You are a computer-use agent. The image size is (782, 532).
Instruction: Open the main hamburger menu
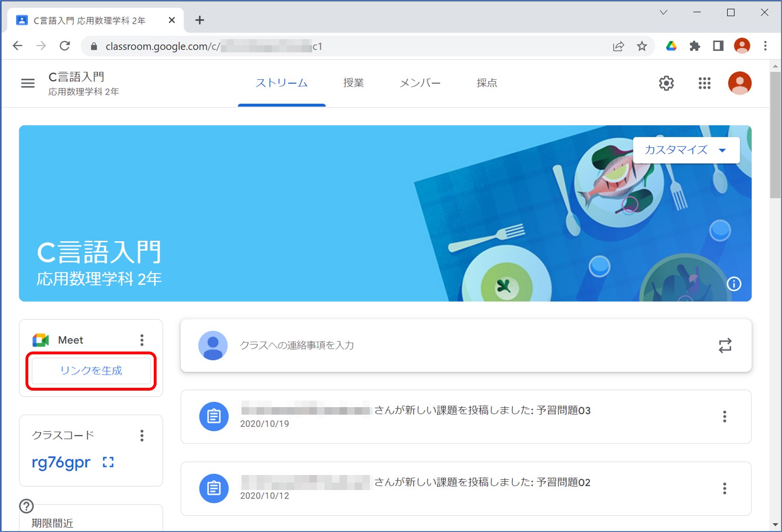click(28, 83)
